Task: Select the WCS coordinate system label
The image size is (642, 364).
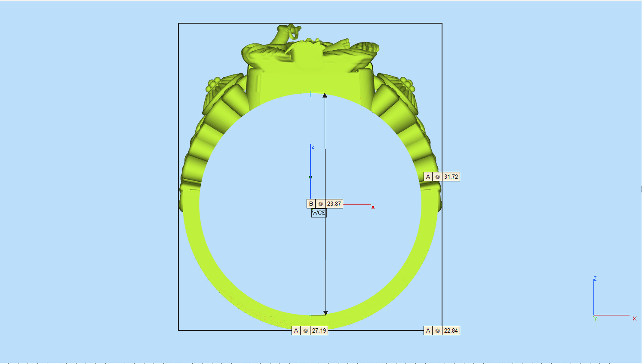Action: tap(319, 213)
